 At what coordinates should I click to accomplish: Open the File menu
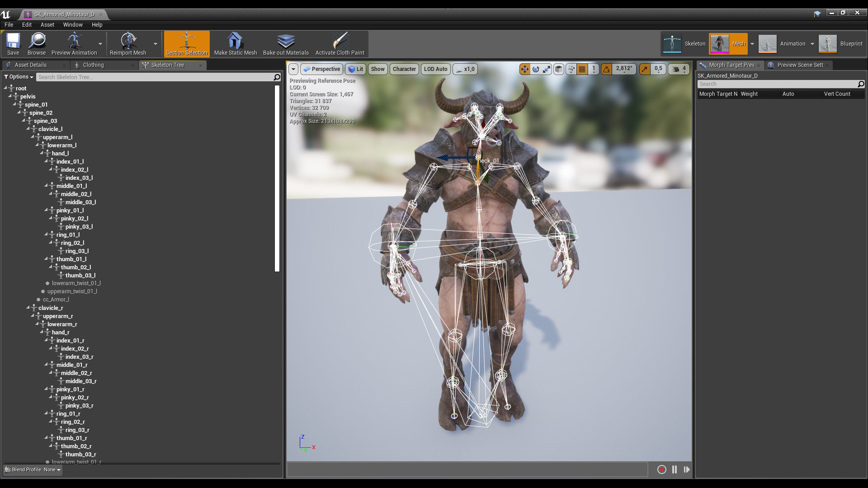point(9,25)
